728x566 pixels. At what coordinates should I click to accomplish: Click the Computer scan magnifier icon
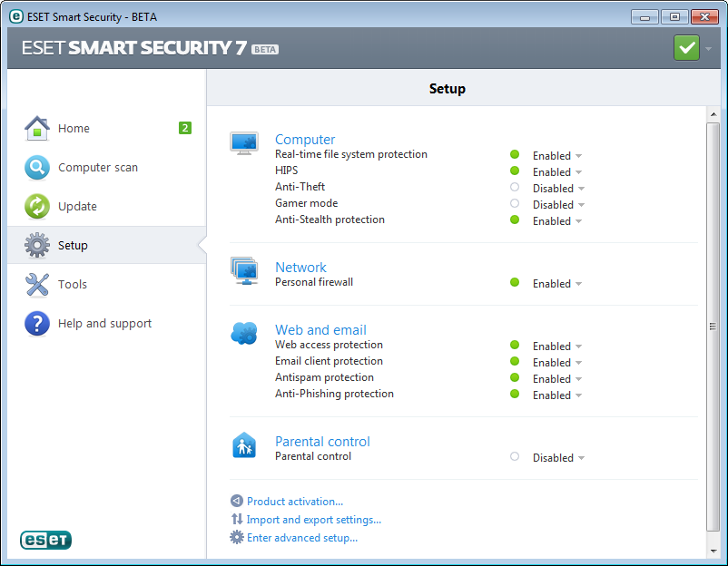coord(37,168)
